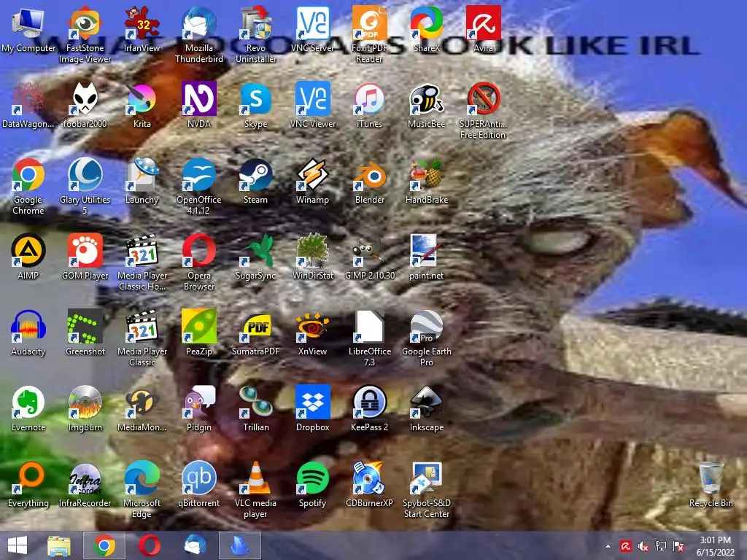Select the NVDA shortcut
Viewport: 747px width, 560px height.
tap(199, 105)
